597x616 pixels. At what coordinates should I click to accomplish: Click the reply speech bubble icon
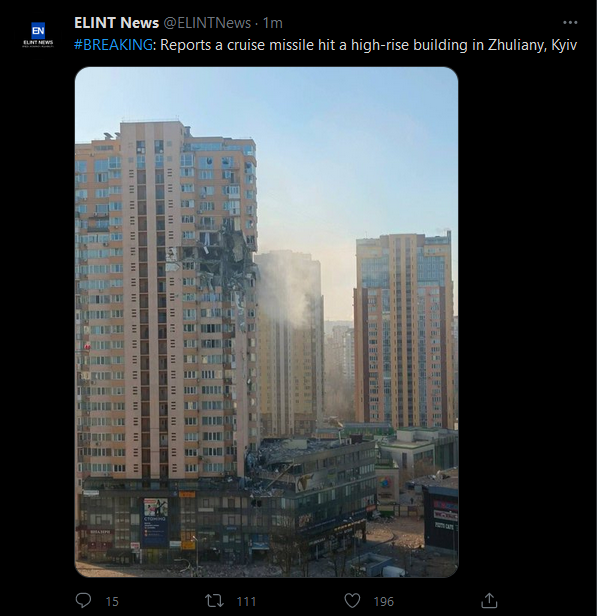83,600
